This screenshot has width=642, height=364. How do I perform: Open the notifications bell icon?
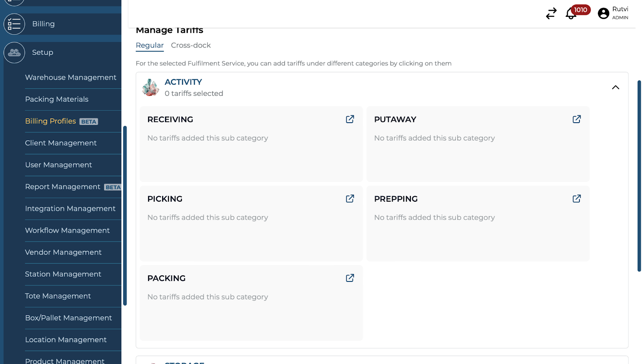[x=571, y=14]
